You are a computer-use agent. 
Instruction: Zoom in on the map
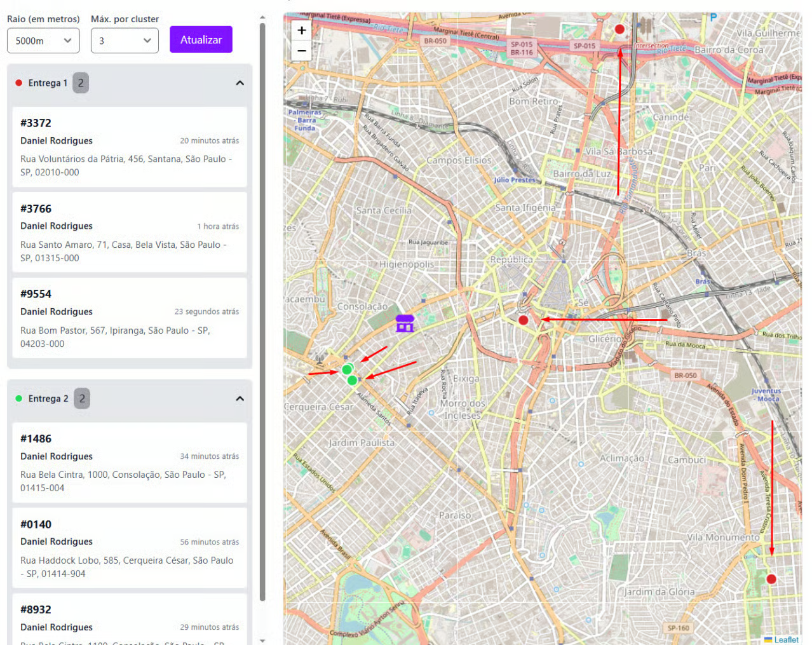point(301,31)
